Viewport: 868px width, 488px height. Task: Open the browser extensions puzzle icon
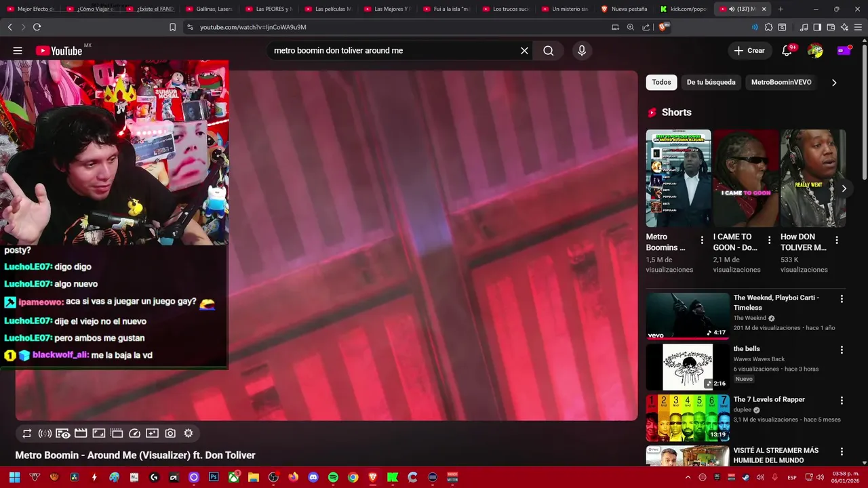point(768,27)
